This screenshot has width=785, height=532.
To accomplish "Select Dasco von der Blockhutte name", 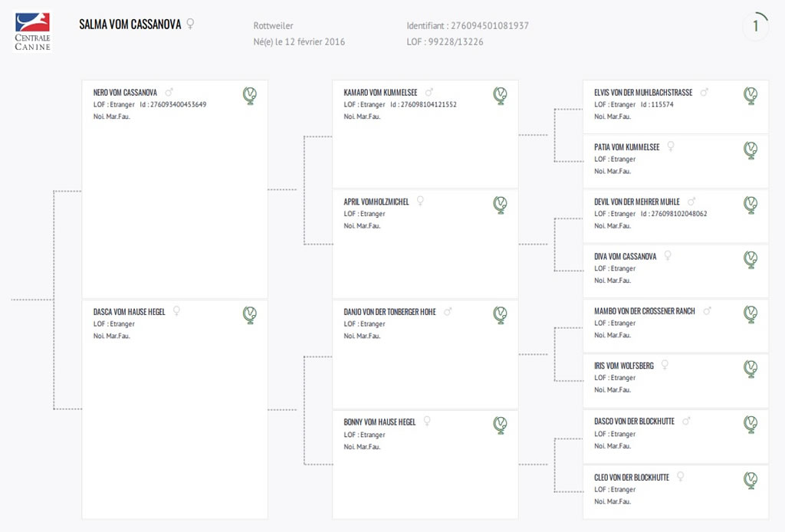I will click(634, 422).
